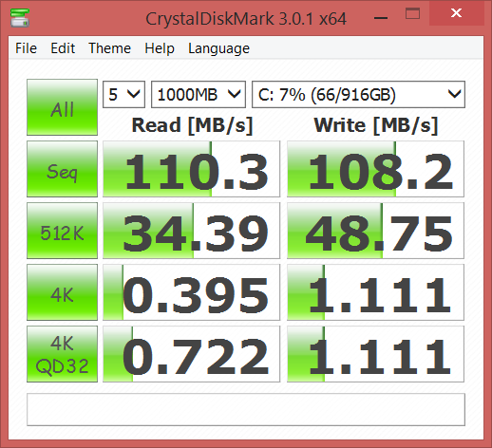492x448 pixels.
Task: Click the 512K write result 48.75
Action: tap(375, 231)
